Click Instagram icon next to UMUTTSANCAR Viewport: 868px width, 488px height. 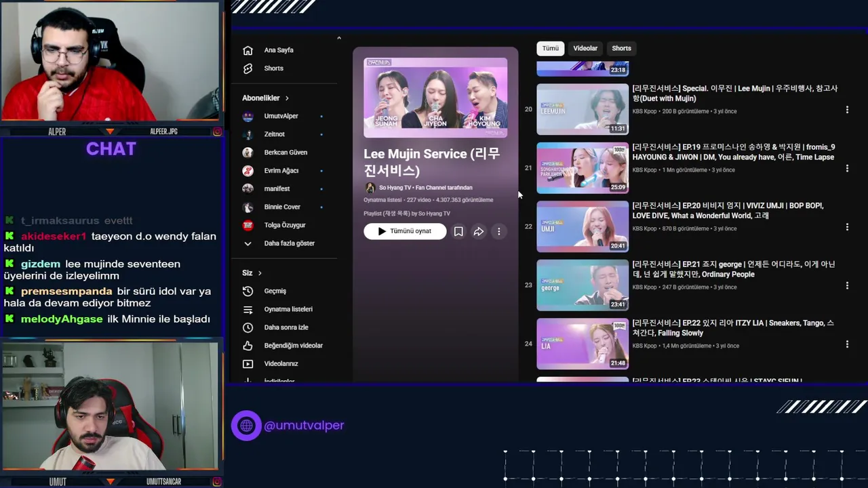(217, 482)
